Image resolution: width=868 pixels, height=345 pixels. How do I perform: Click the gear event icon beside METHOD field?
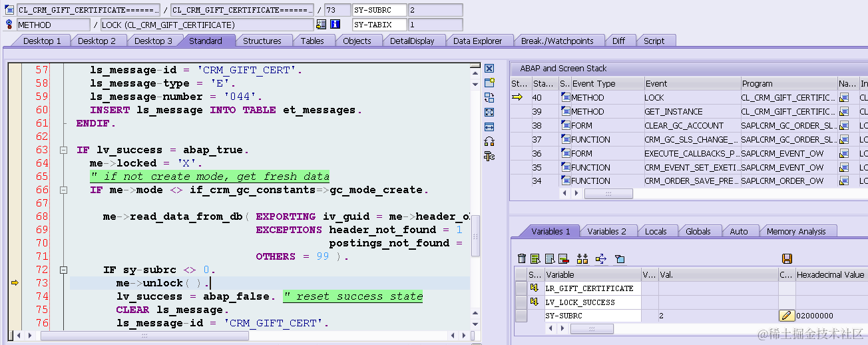[x=9, y=25]
